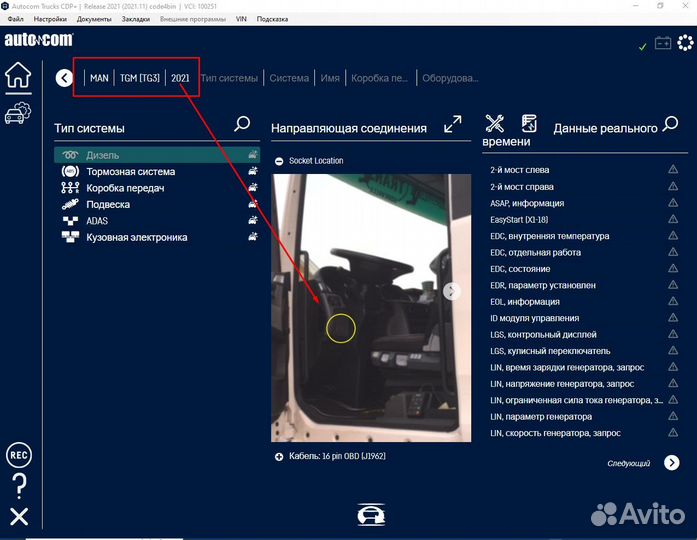Viewport: 697px width, 540px height.
Task: Select Имя breadcrumb step
Action: [x=330, y=78]
